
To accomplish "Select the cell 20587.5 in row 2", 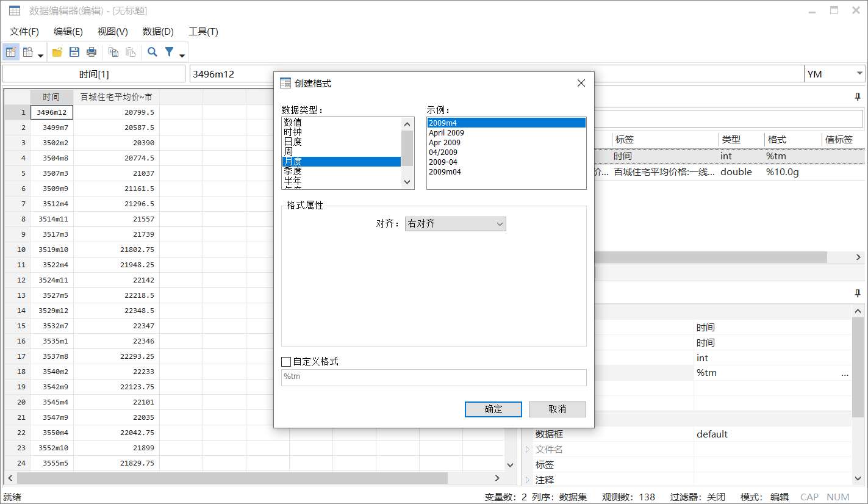I will coord(117,128).
